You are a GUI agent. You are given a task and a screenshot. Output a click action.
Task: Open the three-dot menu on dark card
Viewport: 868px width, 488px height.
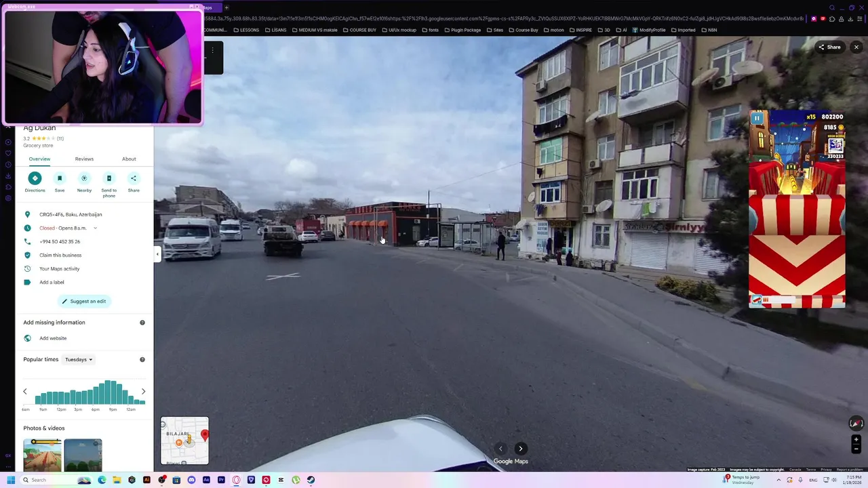[x=212, y=50]
